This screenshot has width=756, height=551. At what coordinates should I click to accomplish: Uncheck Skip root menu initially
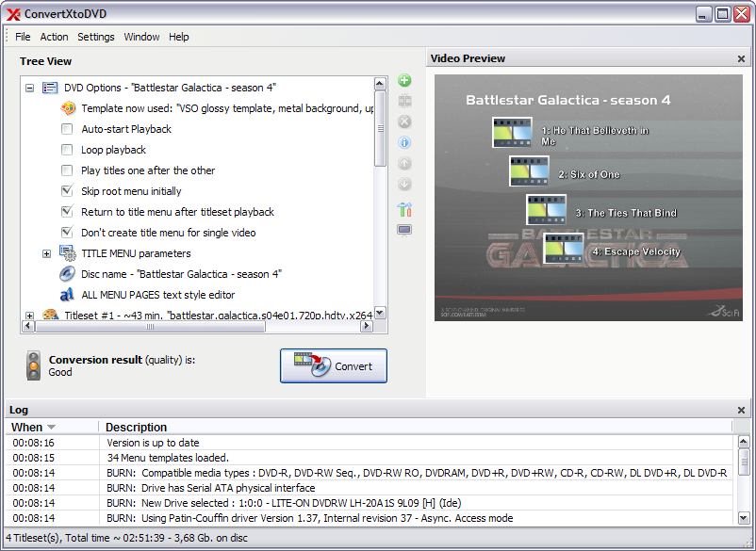(x=67, y=190)
